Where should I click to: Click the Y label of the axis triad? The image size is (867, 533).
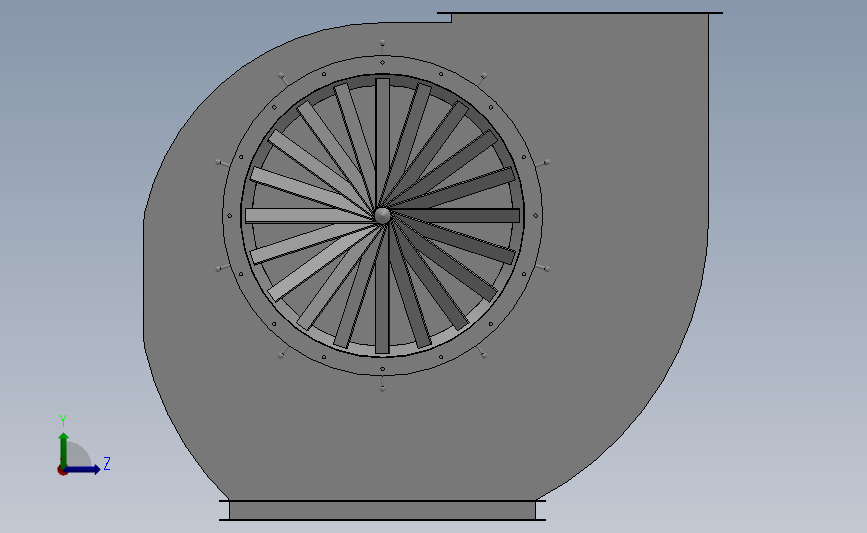pos(63,421)
